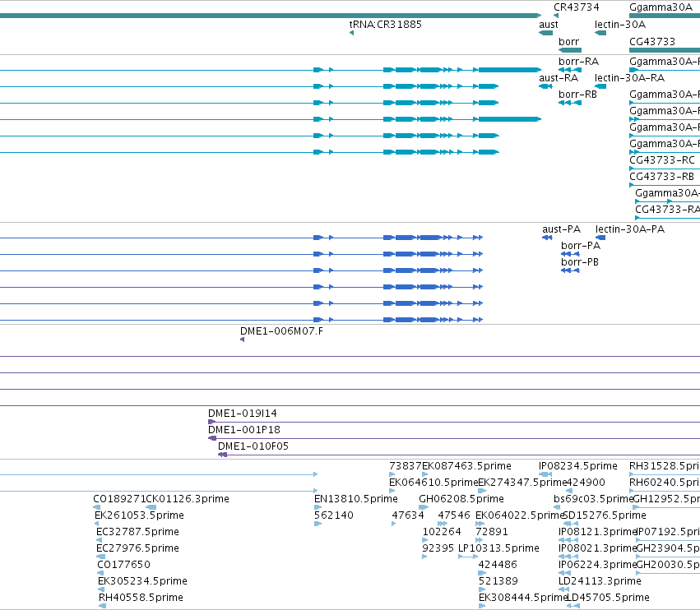Select the Ggamma30A gene label
Screen dimensions: 700x610
[661, 7]
